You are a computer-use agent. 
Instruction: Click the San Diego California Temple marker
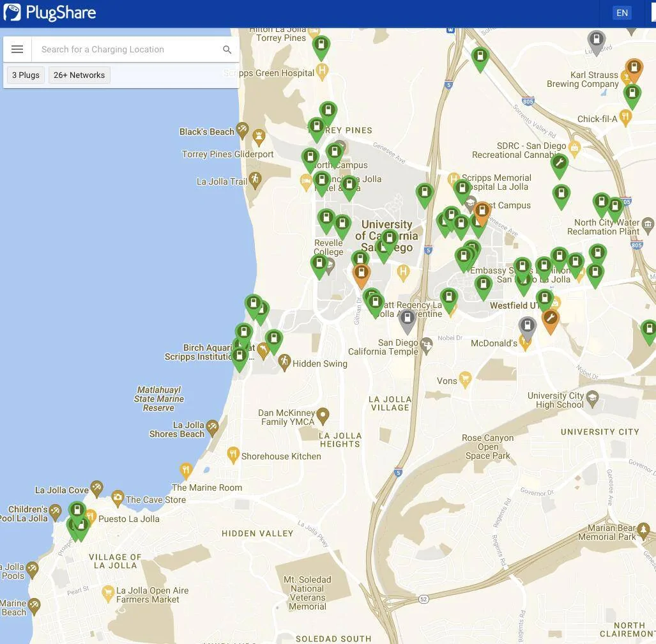[426, 346]
